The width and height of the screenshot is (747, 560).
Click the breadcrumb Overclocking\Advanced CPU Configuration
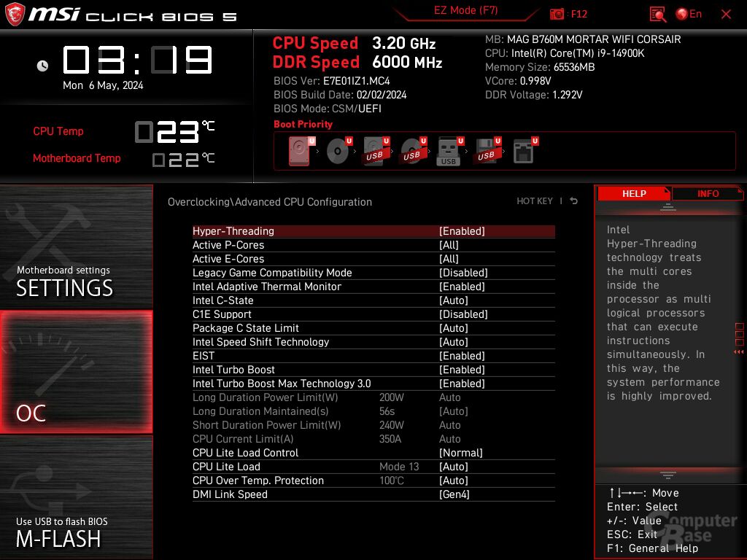coord(270,202)
